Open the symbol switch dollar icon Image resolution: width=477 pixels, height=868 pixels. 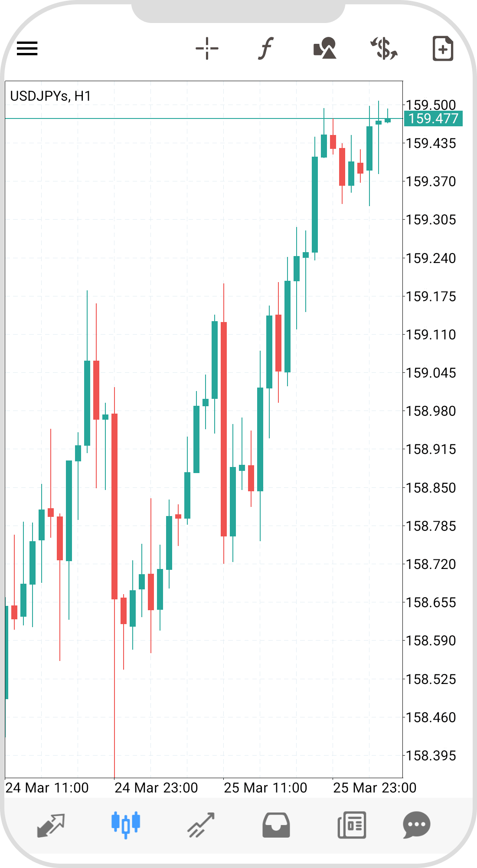pos(384,48)
